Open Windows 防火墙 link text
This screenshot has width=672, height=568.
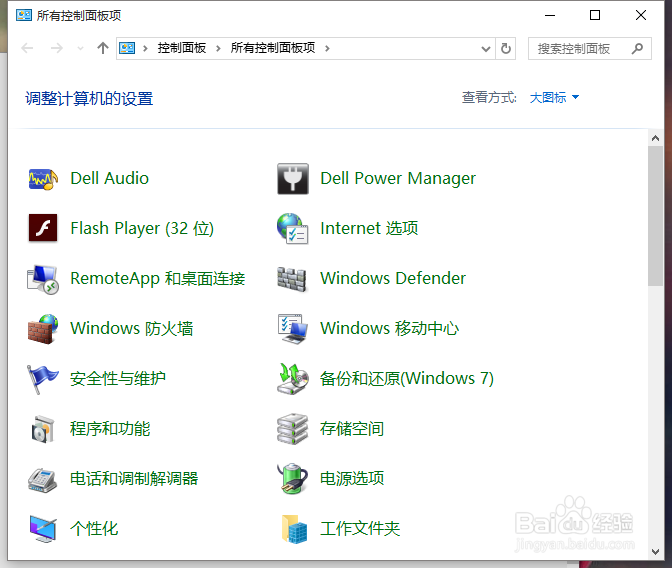click(x=132, y=328)
